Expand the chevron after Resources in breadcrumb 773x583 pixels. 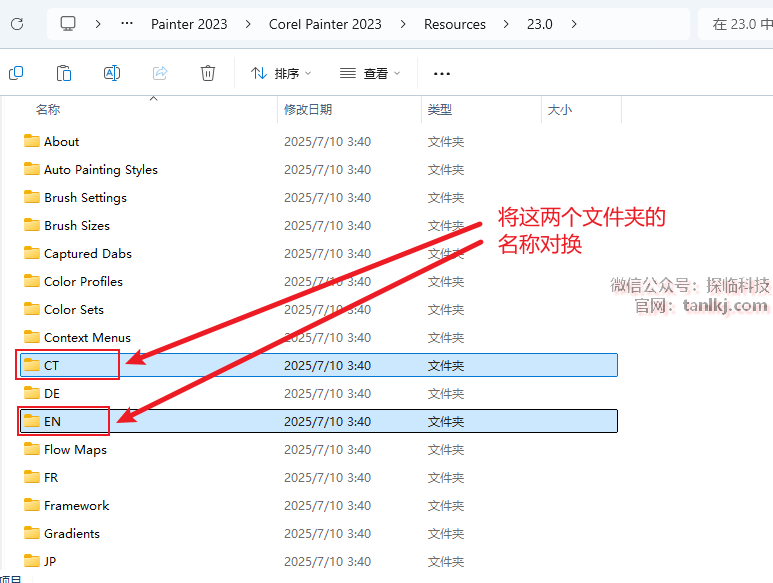coord(507,24)
